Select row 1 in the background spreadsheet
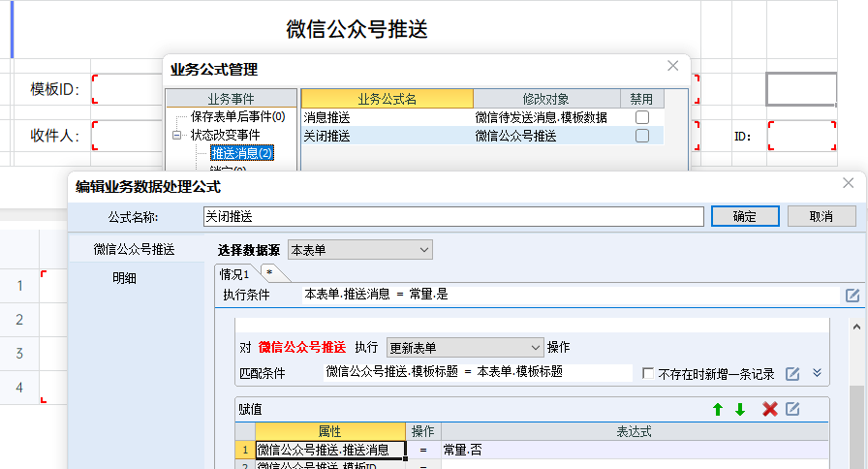Image resolution: width=868 pixels, height=469 pixels. pos(20,286)
